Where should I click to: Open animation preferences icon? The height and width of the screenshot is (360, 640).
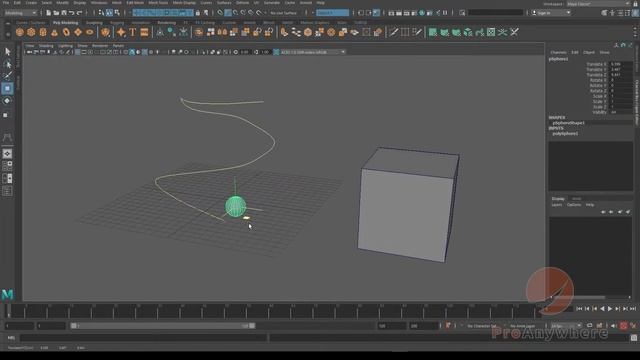pyautogui.click(x=633, y=326)
